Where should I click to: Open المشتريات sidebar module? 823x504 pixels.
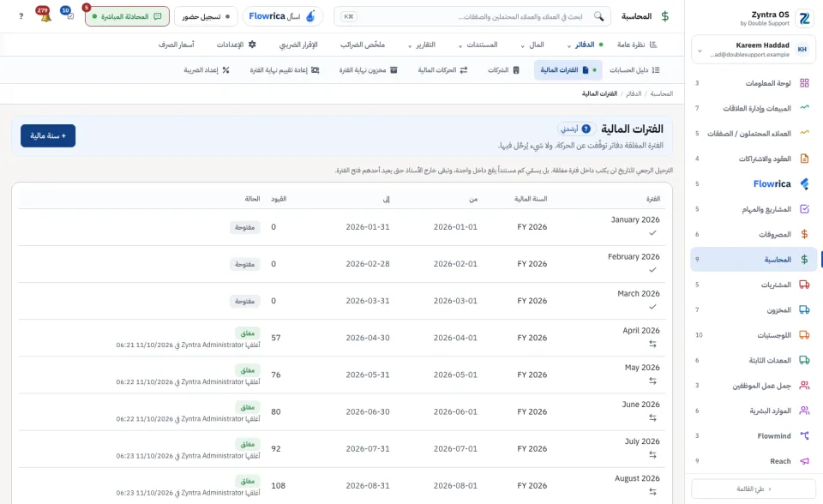point(754,285)
